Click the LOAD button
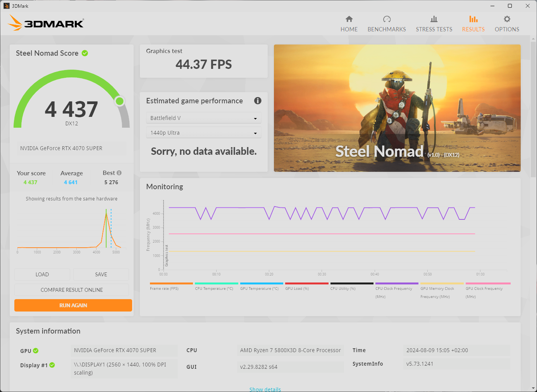This screenshot has height=392, width=537. [x=42, y=274]
